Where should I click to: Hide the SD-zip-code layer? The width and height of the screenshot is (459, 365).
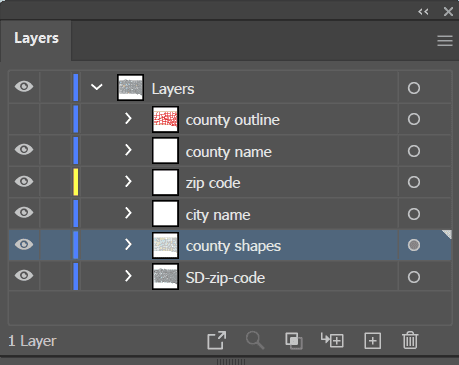click(24, 276)
